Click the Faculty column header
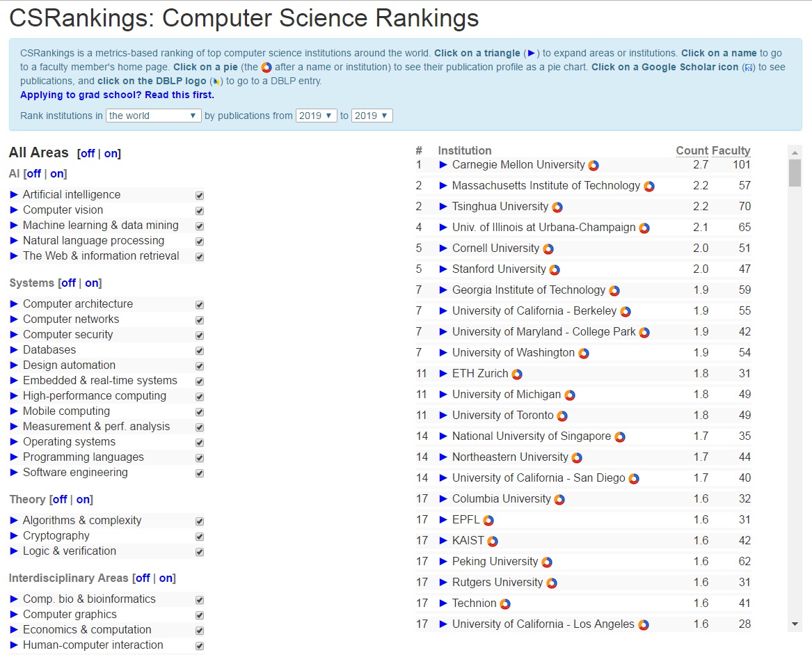 coord(731,150)
